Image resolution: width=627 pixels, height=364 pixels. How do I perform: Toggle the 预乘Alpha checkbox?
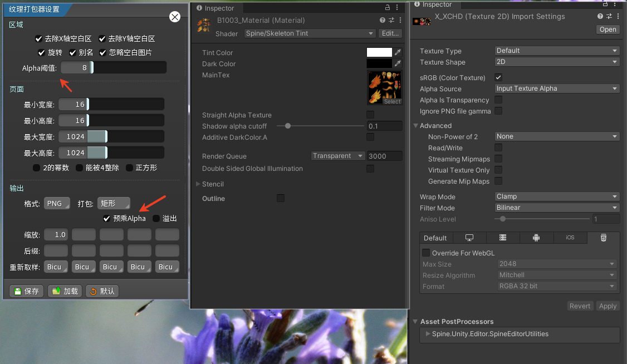(107, 218)
